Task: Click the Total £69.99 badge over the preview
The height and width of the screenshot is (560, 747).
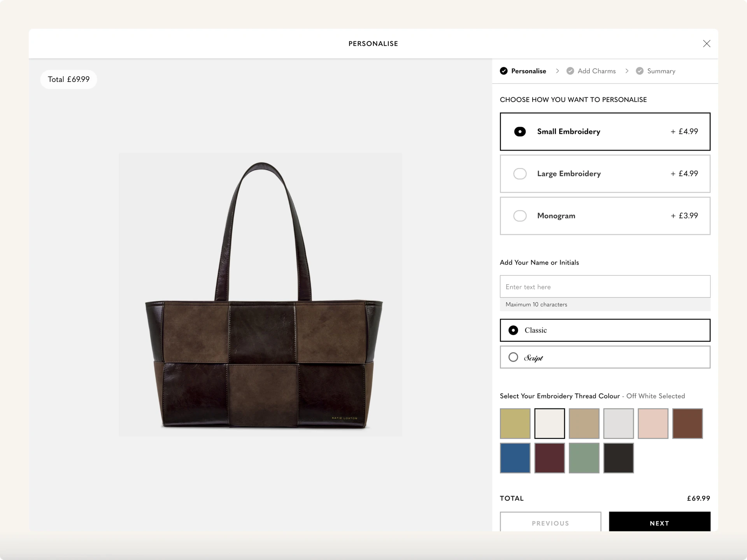Action: (68, 79)
